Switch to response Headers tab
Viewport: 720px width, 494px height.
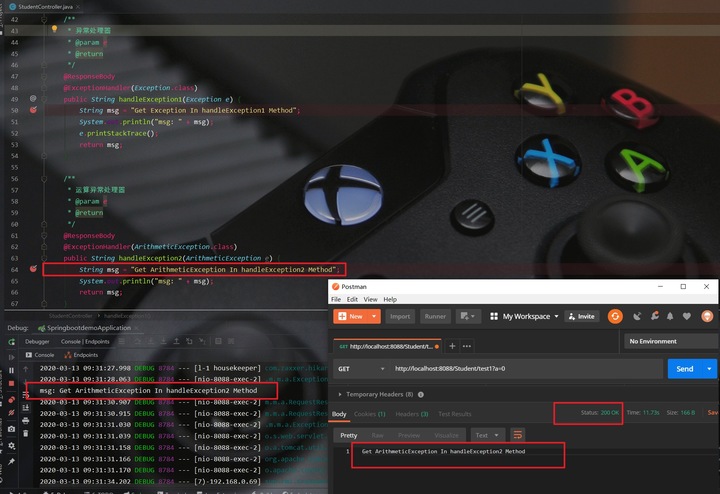(x=412, y=414)
